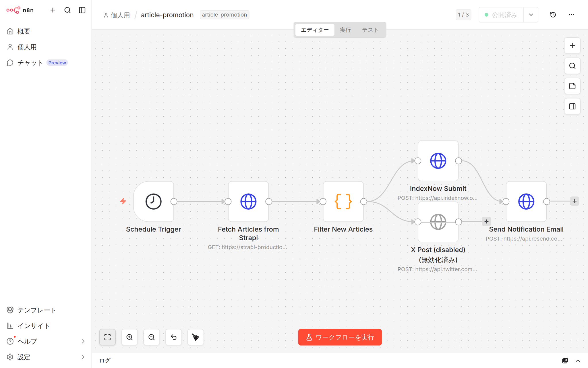Expand the ヘルプ submenu
The height and width of the screenshot is (368, 588).
(83, 341)
